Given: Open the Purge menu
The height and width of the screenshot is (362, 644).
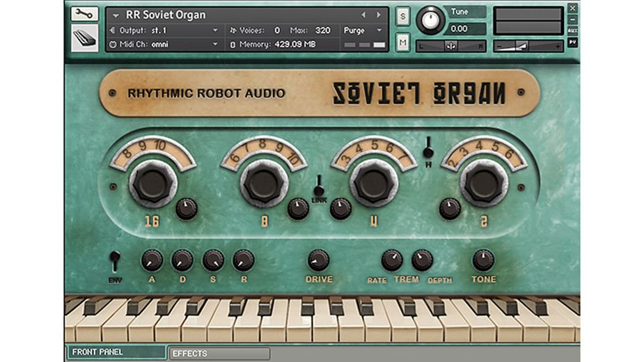Looking at the screenshot, I should point(363,31).
